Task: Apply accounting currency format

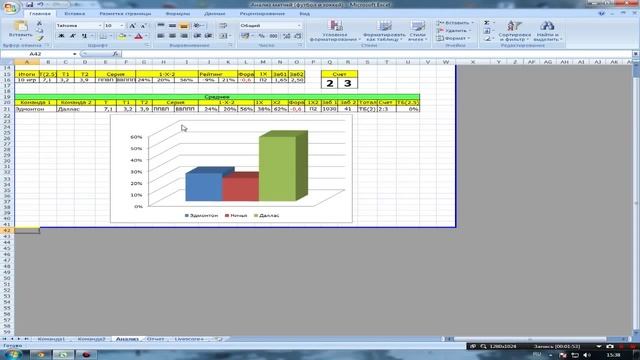Action: pos(245,36)
